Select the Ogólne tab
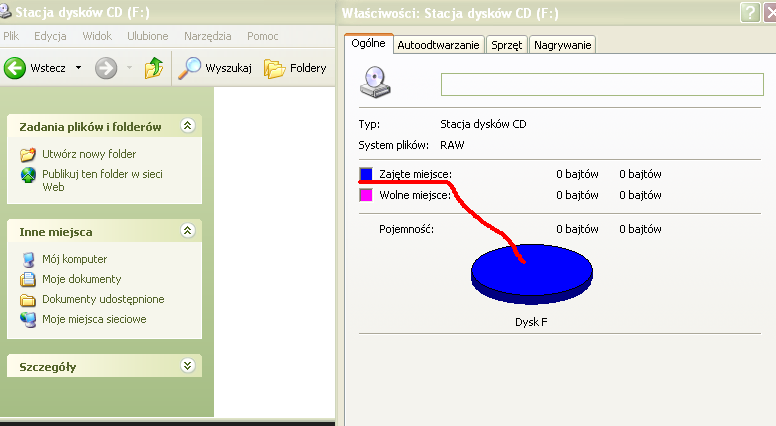 coord(368,44)
